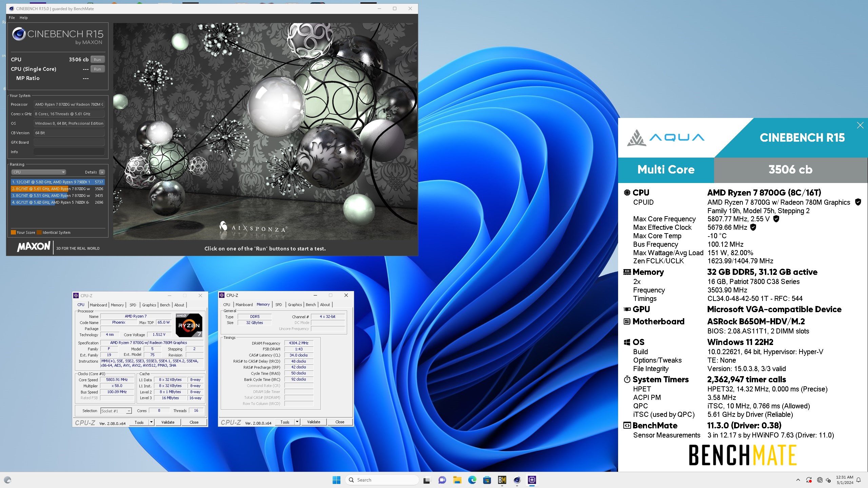Viewport: 868px width, 488px height.
Task: Open the Windows Start menu
Action: (336, 480)
